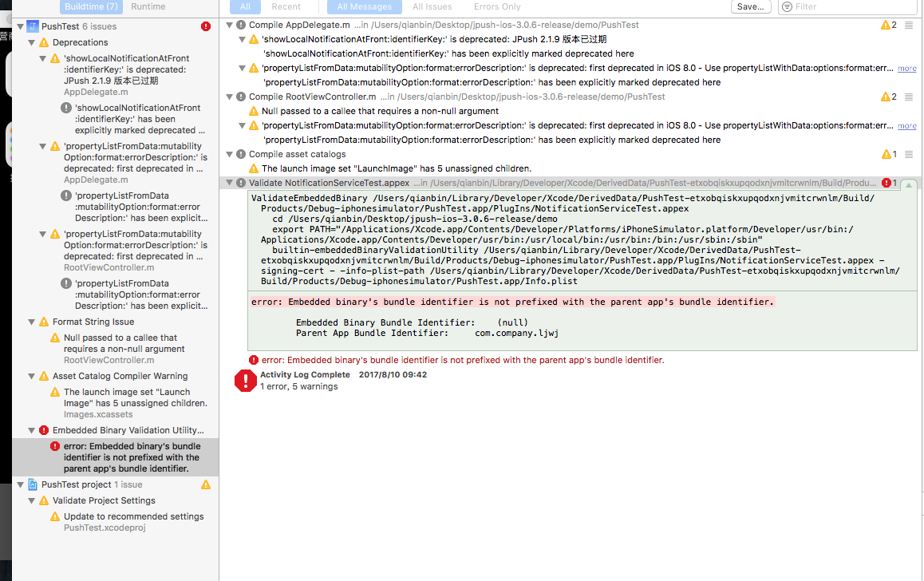Click the first 'more' link in the build log
The width and height of the screenshot is (924, 581).
point(906,69)
